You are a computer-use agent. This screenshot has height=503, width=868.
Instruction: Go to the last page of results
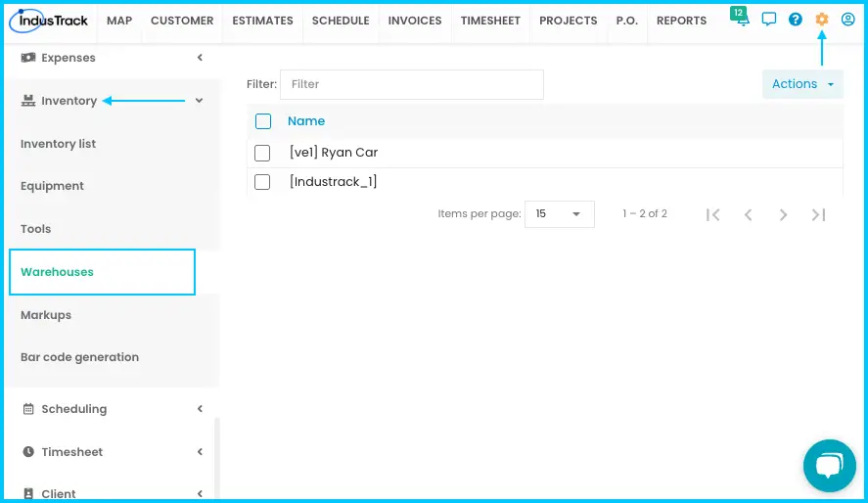819,214
